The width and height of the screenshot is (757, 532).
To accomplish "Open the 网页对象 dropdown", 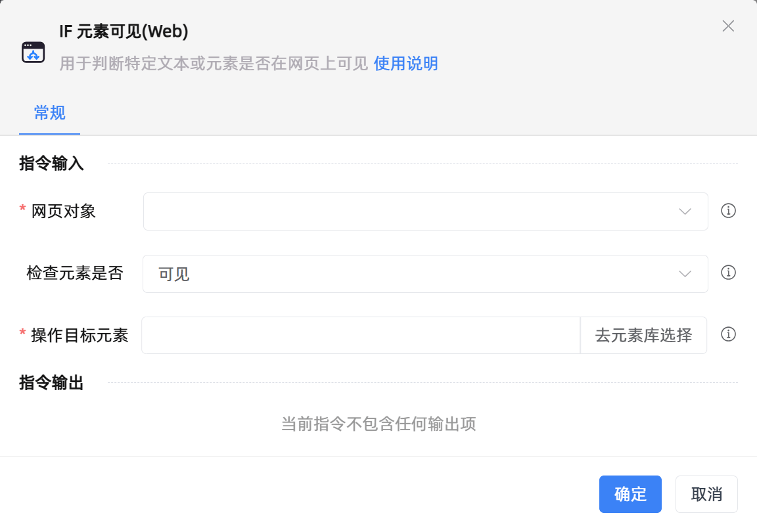I will (x=425, y=211).
